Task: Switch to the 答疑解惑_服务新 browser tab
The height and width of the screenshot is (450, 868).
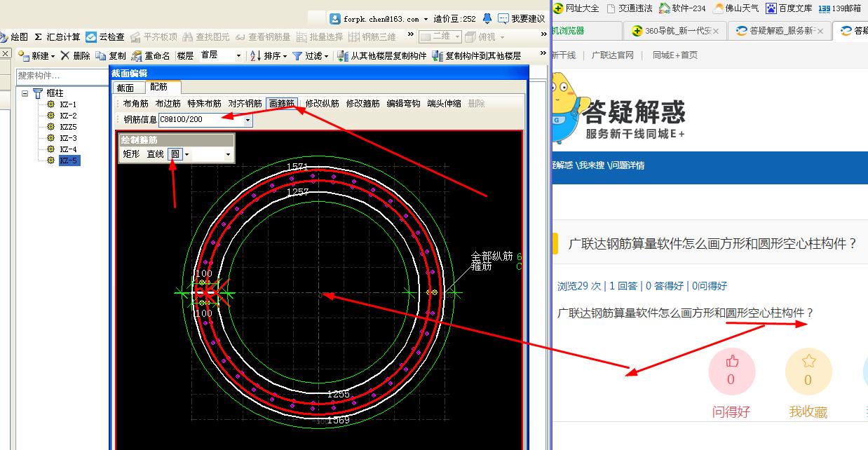Action: tap(780, 31)
